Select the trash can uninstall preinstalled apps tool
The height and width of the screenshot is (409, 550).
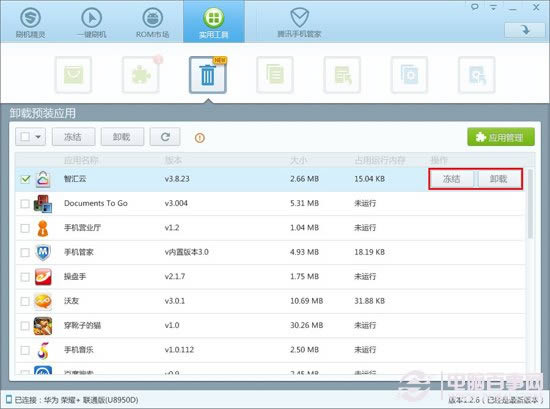tap(208, 75)
